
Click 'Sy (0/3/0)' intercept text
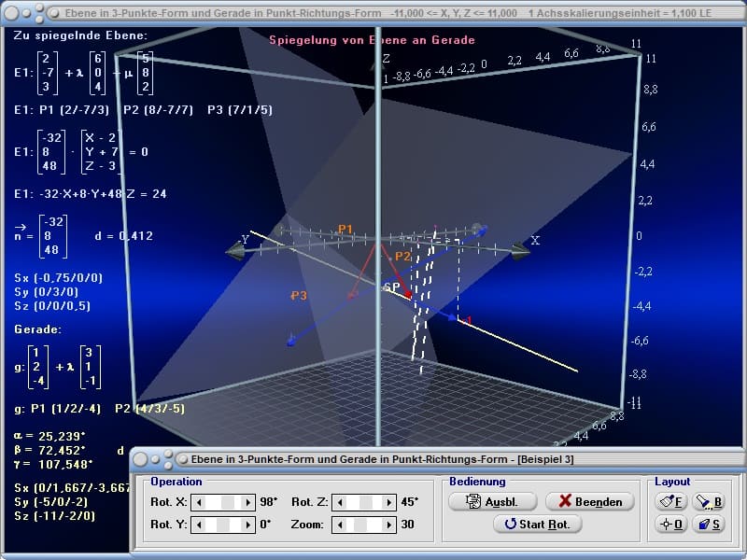click(x=46, y=291)
